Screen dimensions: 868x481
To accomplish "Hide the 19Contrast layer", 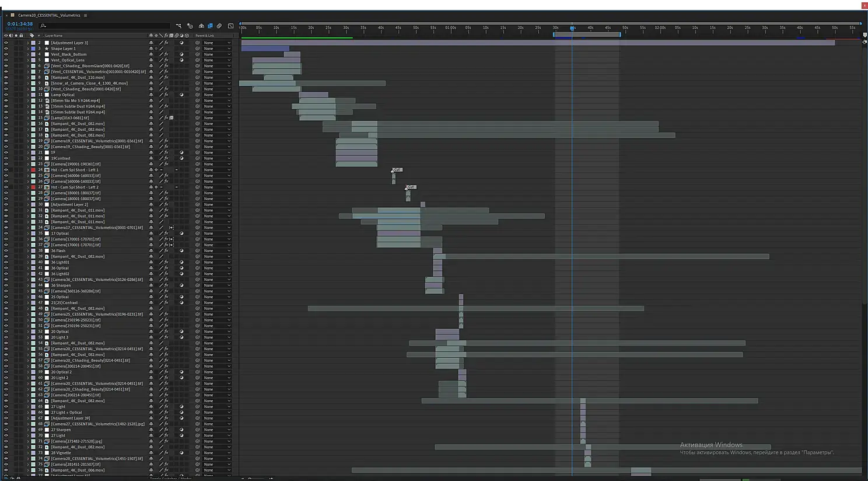I will pos(6,158).
